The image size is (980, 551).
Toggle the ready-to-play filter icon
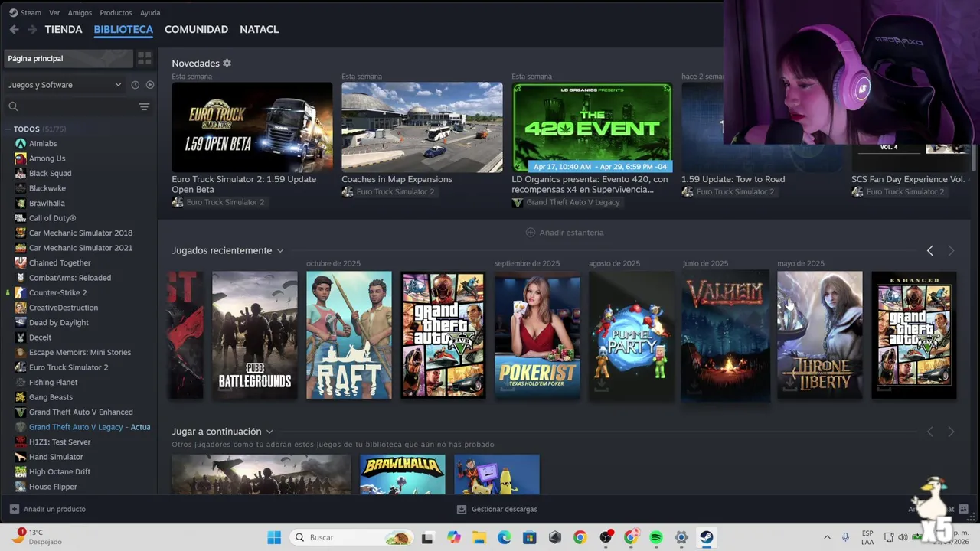coord(150,85)
